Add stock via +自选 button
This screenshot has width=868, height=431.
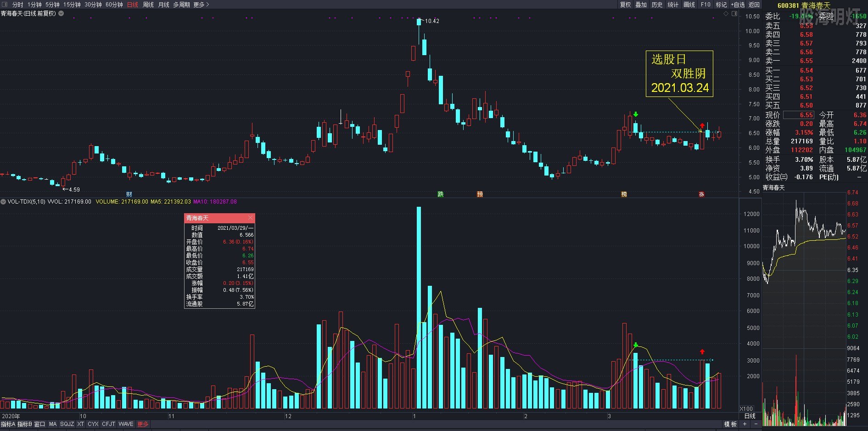(738, 5)
